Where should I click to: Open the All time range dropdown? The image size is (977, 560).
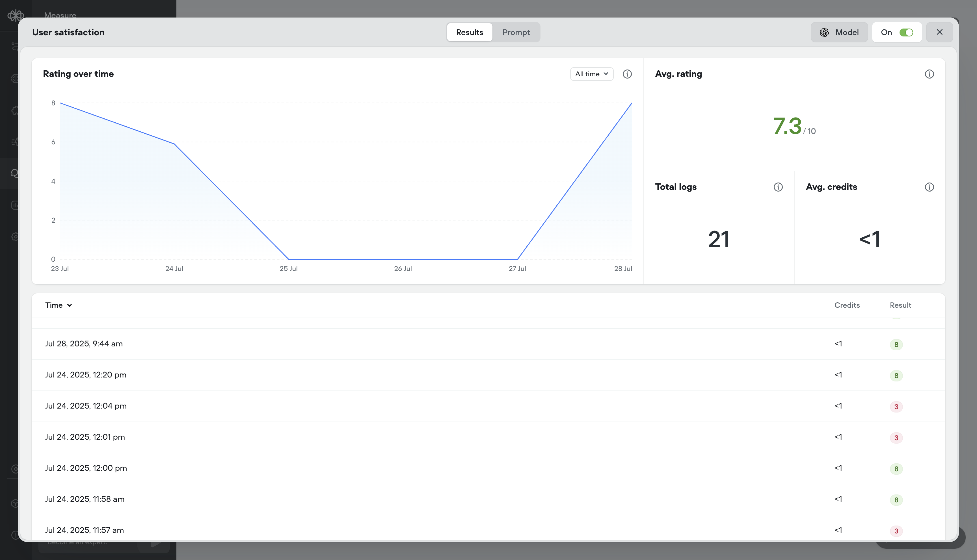(x=591, y=74)
